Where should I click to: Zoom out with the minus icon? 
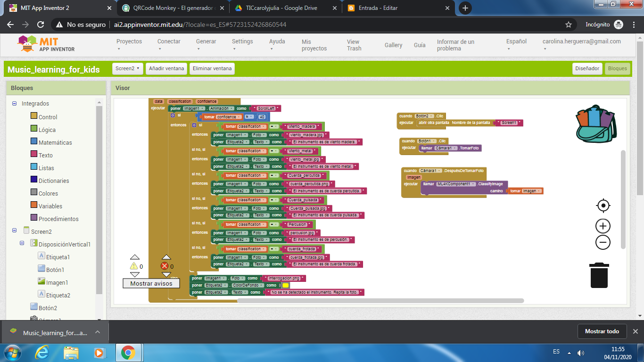(x=603, y=242)
